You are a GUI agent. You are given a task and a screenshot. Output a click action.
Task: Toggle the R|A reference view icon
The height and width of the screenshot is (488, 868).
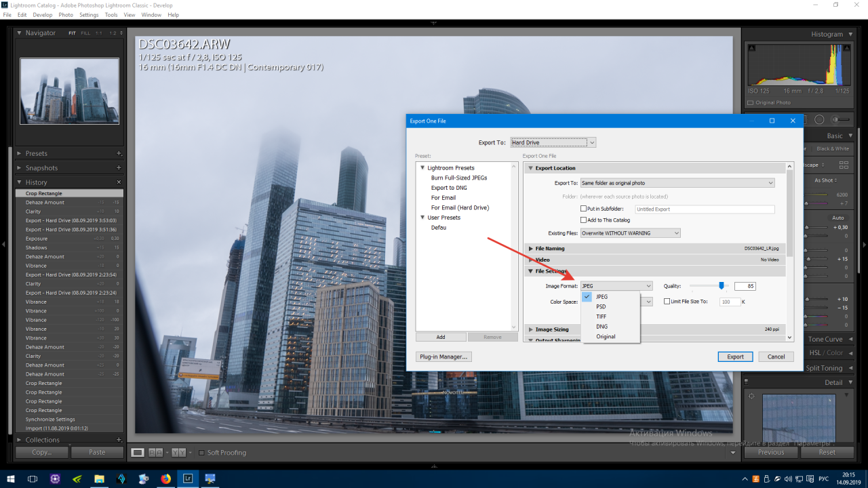tap(156, 452)
